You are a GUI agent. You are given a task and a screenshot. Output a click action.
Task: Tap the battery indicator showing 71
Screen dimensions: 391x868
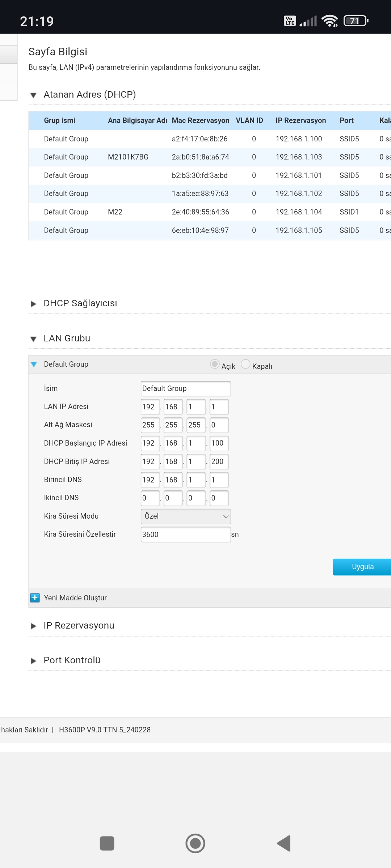[x=356, y=21]
